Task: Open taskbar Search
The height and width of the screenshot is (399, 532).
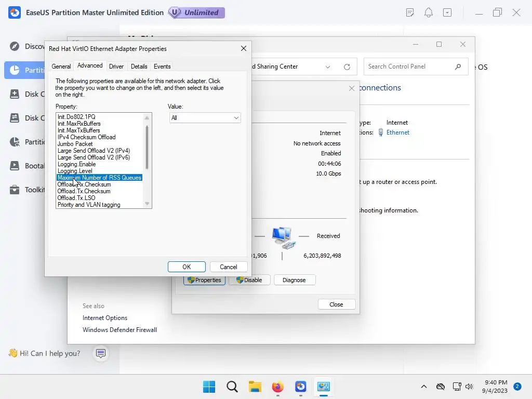Action: pos(232,387)
